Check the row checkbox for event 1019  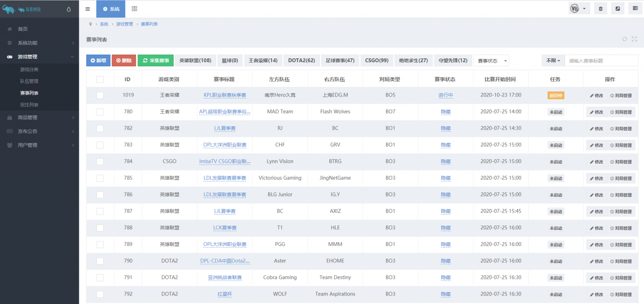click(100, 95)
